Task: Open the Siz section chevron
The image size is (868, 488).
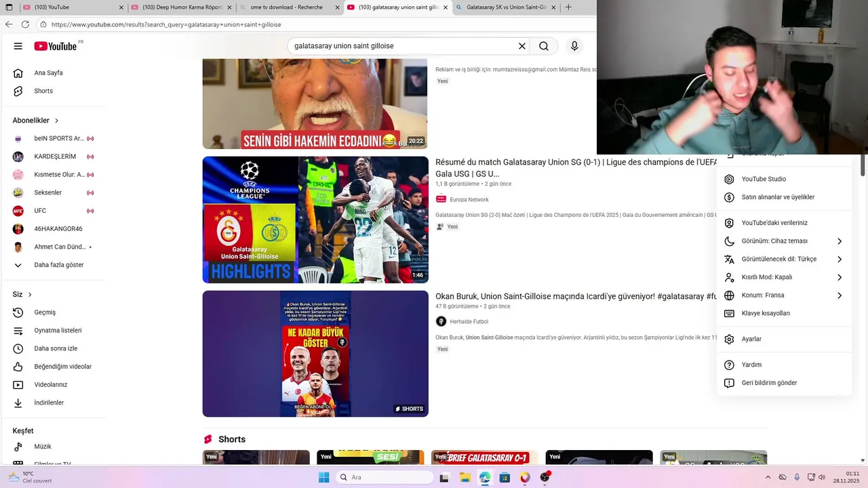Action: [30, 295]
